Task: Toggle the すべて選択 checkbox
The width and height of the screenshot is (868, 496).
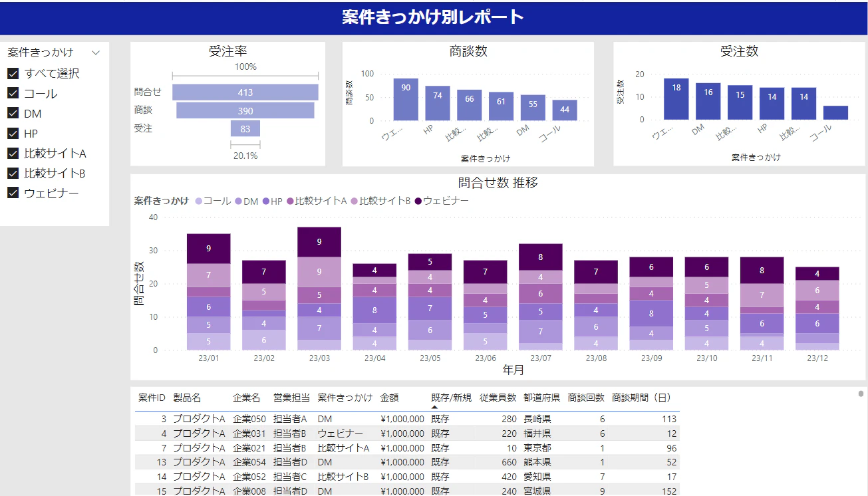Action: click(x=13, y=74)
